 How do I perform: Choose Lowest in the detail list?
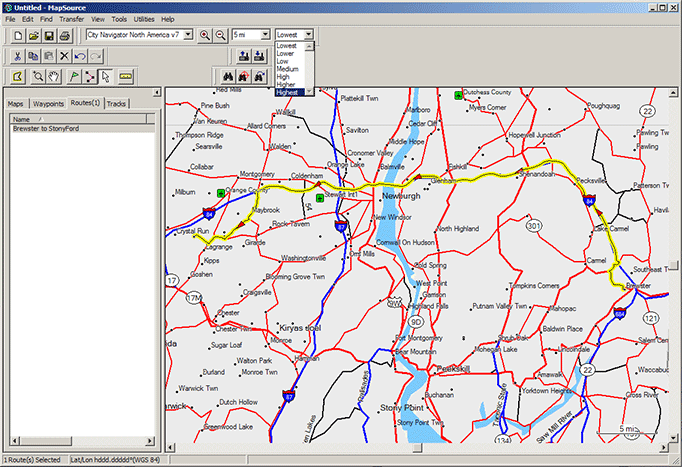[x=287, y=46]
